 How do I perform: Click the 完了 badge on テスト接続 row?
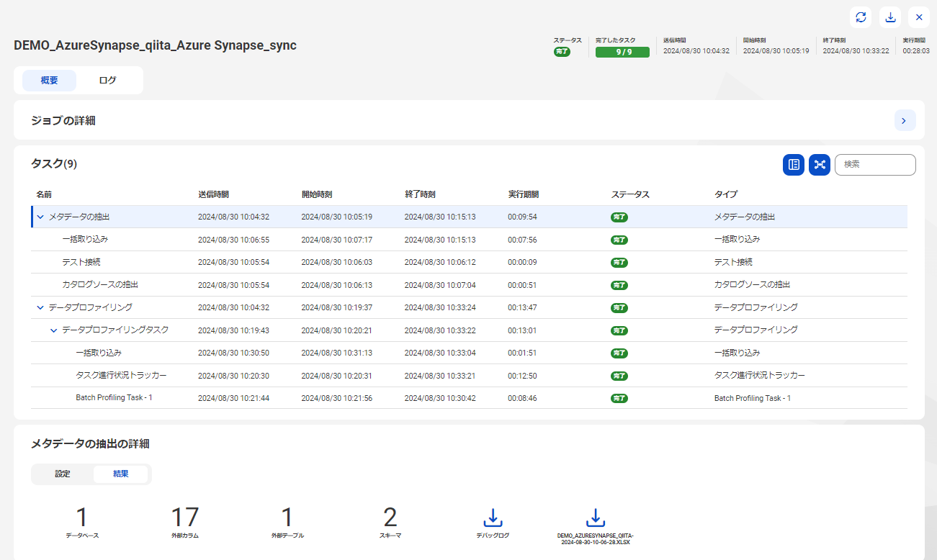tap(619, 262)
